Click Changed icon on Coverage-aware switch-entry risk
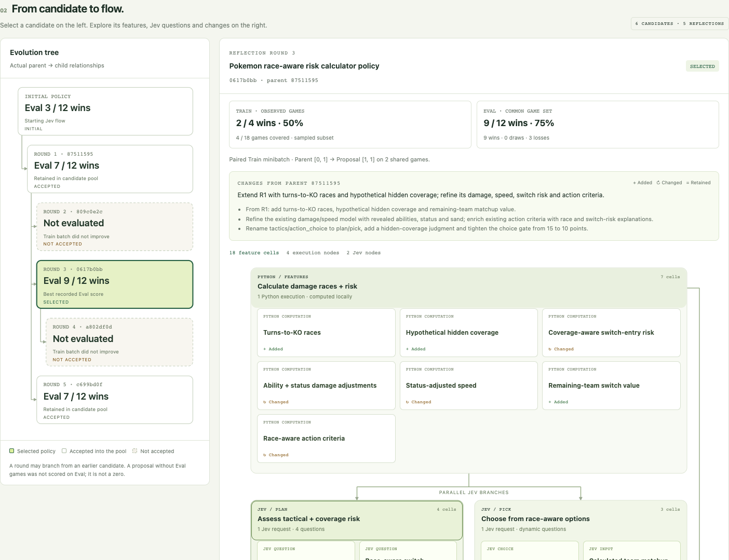729x560 pixels. click(550, 349)
